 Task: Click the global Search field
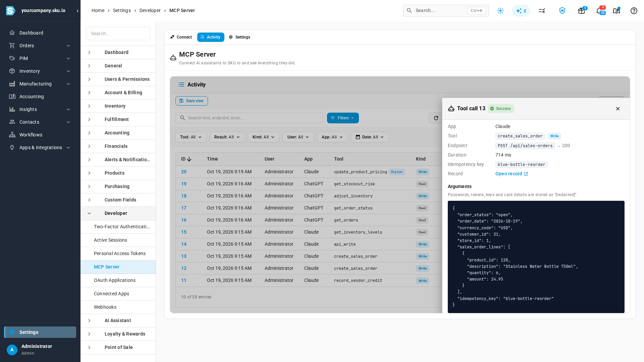tap(446, 11)
